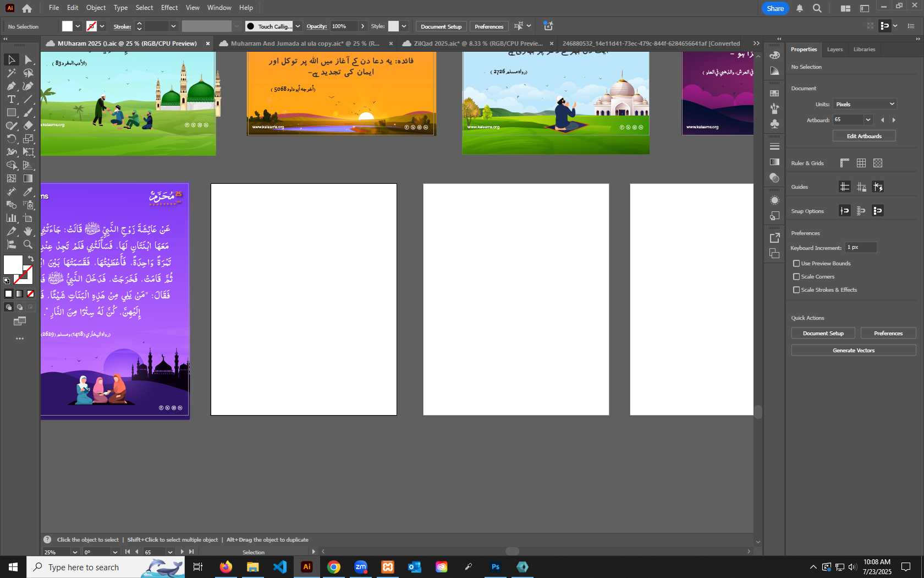Image resolution: width=924 pixels, height=578 pixels.
Task: Select the Line Segment tool
Action: tap(29, 99)
